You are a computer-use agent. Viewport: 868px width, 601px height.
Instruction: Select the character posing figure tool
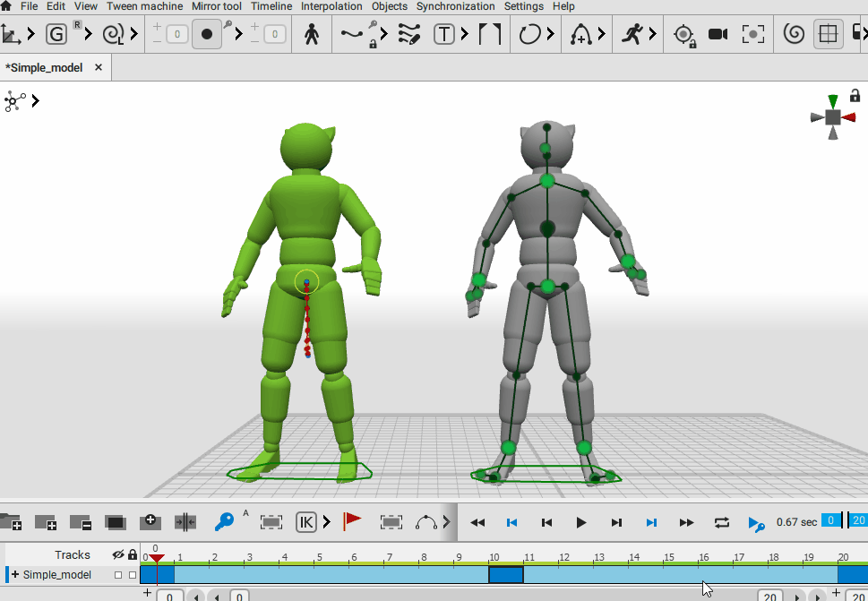pos(311,34)
